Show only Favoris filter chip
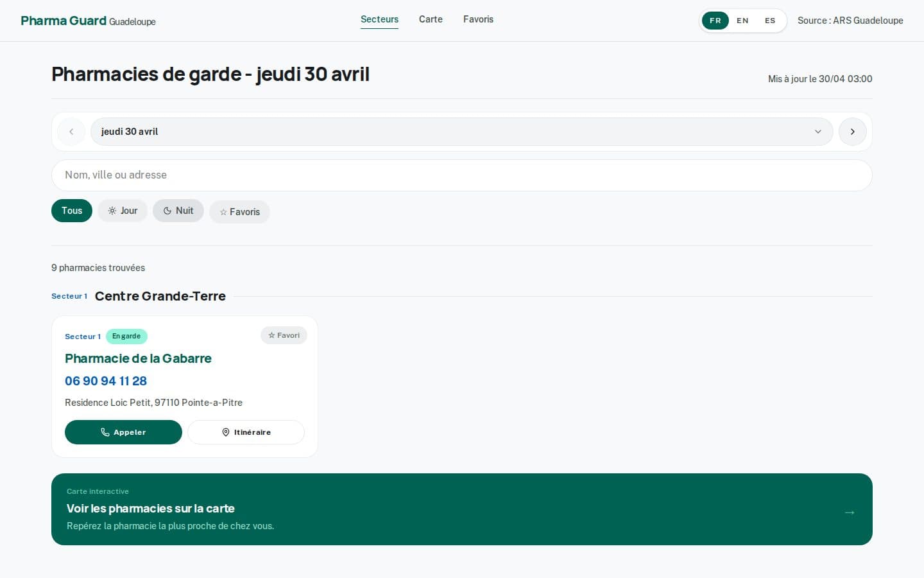Image resolution: width=924 pixels, height=578 pixels. click(x=239, y=212)
